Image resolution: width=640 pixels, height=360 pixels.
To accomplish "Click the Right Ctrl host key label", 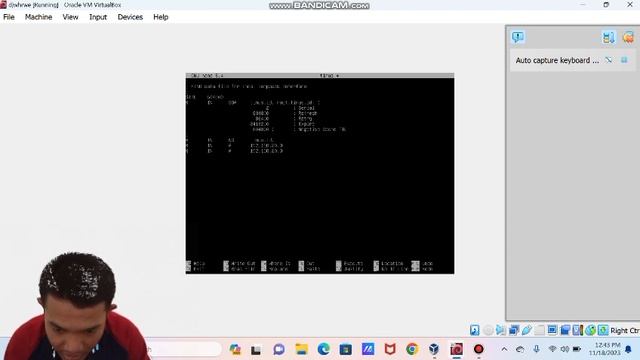I will 625,331.
